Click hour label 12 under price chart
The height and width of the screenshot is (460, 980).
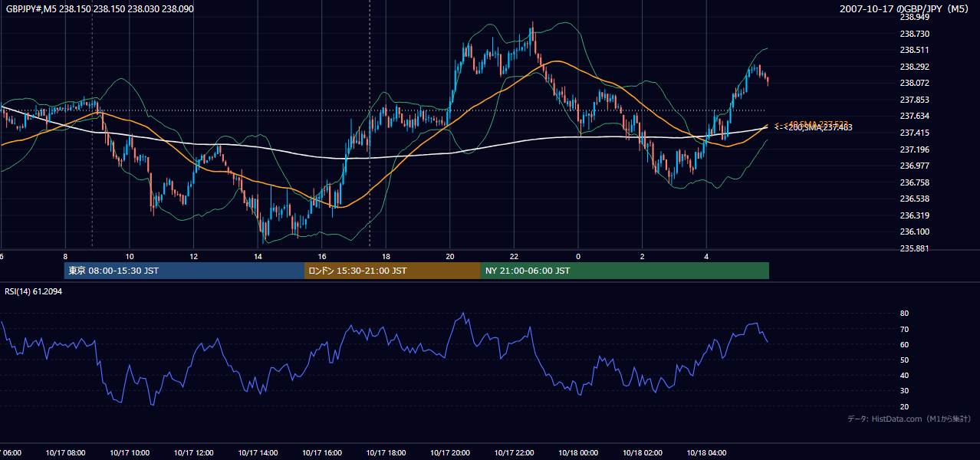(x=194, y=256)
